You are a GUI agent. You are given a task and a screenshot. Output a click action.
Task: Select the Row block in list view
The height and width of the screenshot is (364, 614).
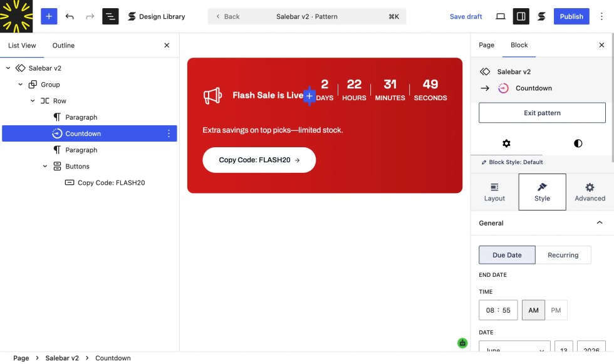tap(60, 101)
